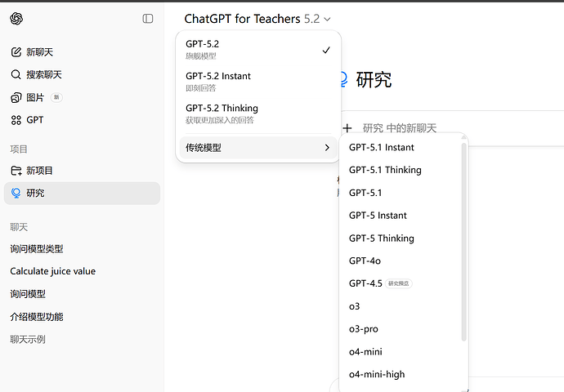This screenshot has height=392, width=564.
Task: Click the GPT grid icon
Action: pyautogui.click(x=16, y=120)
